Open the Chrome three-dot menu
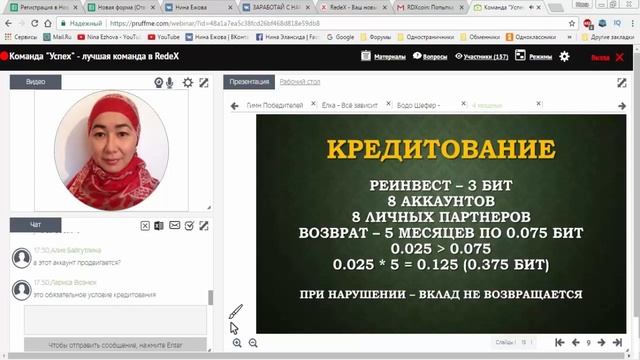The image size is (640, 360). tap(633, 23)
